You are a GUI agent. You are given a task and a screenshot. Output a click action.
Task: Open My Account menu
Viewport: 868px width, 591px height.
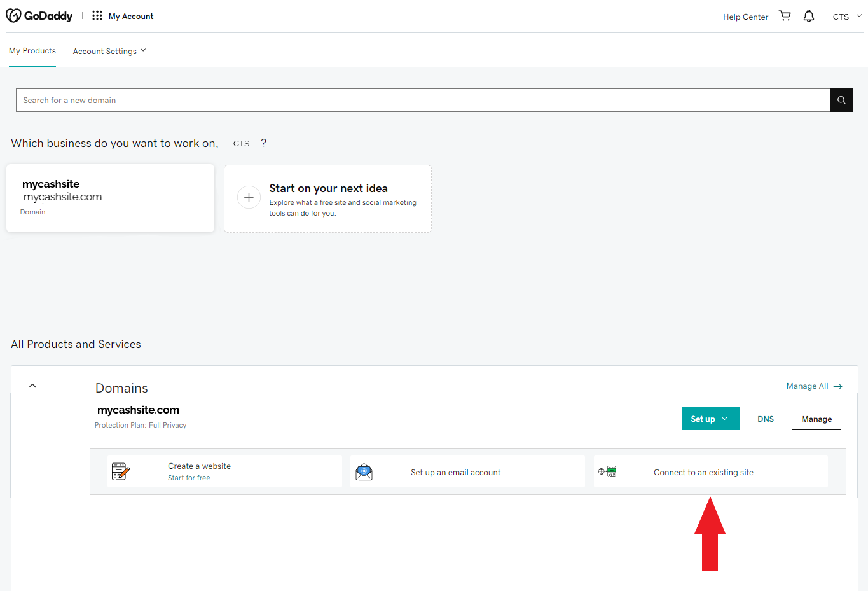(x=131, y=17)
